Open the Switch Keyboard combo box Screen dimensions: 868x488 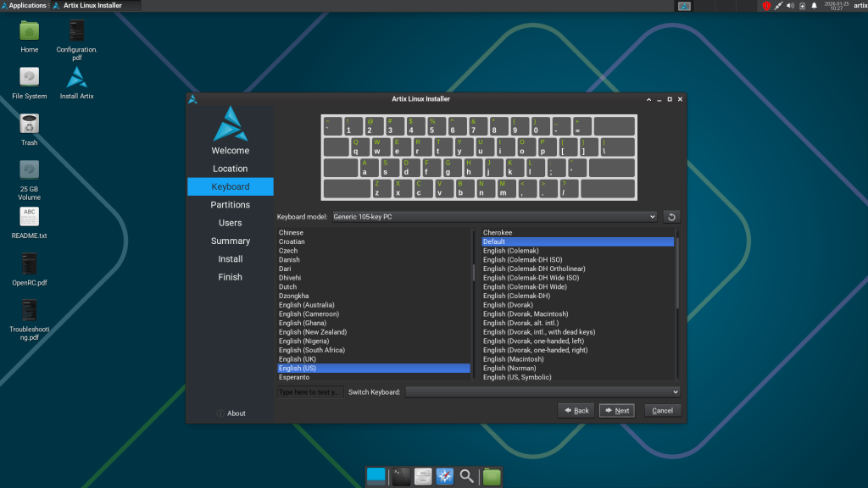click(x=542, y=392)
